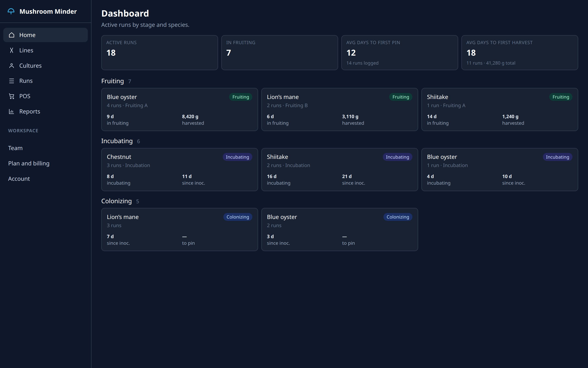Viewport: 588px width, 368px height.
Task: Click the "21 d" since inoc. value
Action: (347, 176)
